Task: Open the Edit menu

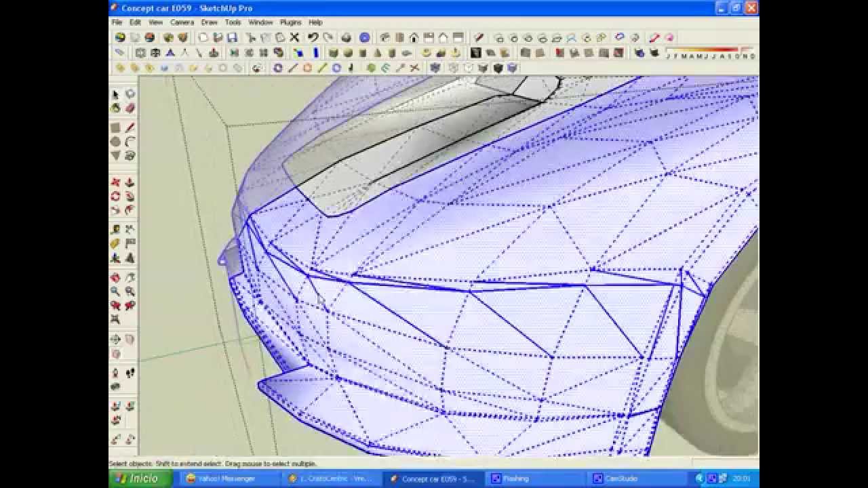Action: pos(135,22)
